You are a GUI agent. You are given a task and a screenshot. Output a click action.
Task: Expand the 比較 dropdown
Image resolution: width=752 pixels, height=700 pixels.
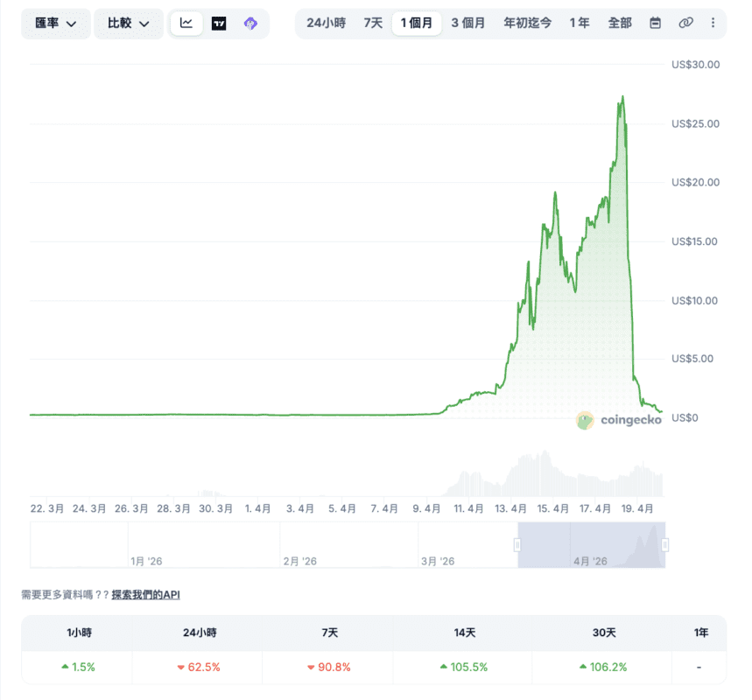(x=128, y=24)
